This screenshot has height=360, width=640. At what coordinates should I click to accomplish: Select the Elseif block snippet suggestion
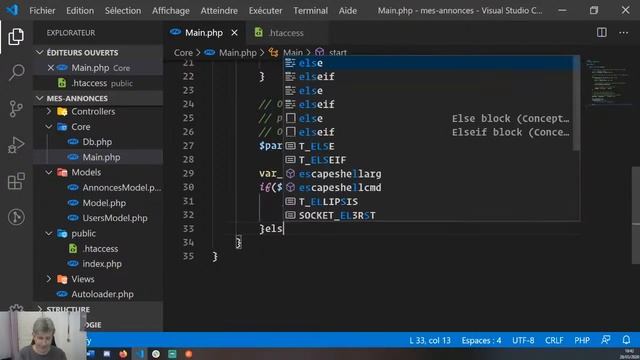pos(429,132)
